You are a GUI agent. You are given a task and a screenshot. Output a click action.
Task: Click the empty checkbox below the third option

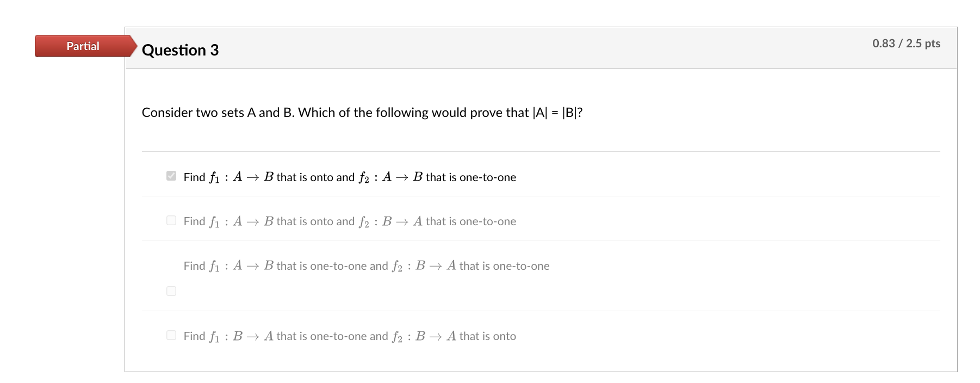point(171,291)
